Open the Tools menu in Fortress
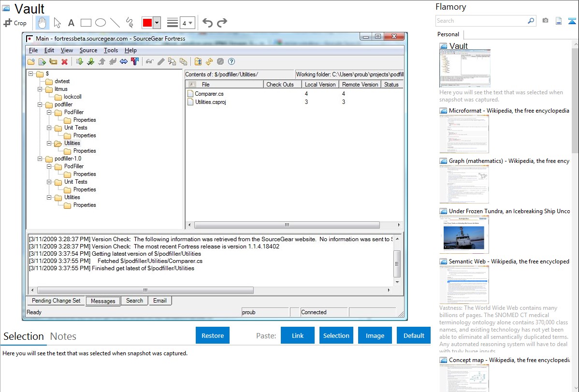 tap(111, 50)
